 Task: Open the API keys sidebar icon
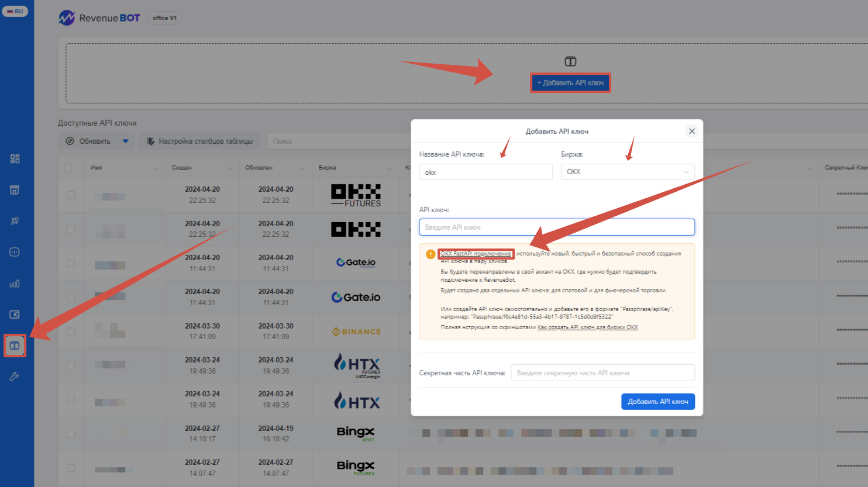coord(15,346)
